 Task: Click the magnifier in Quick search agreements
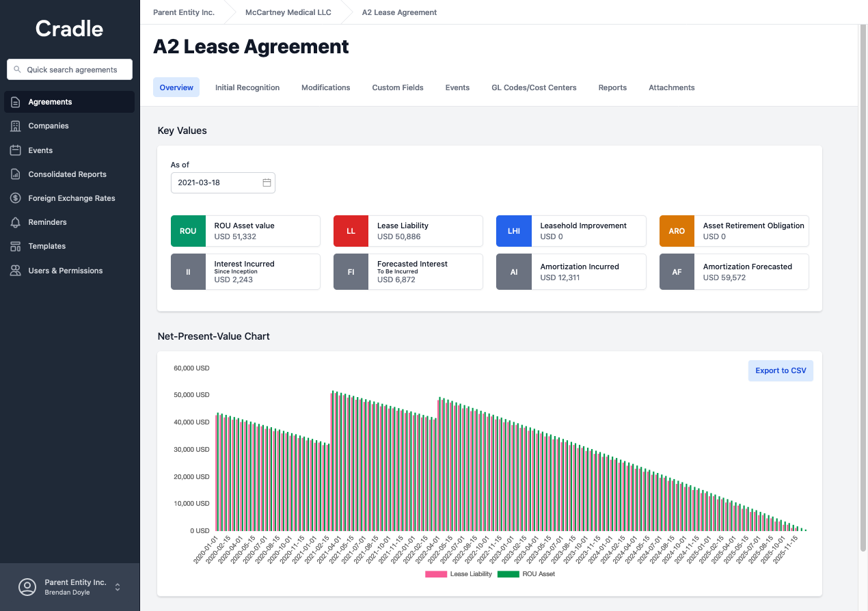[18, 69]
